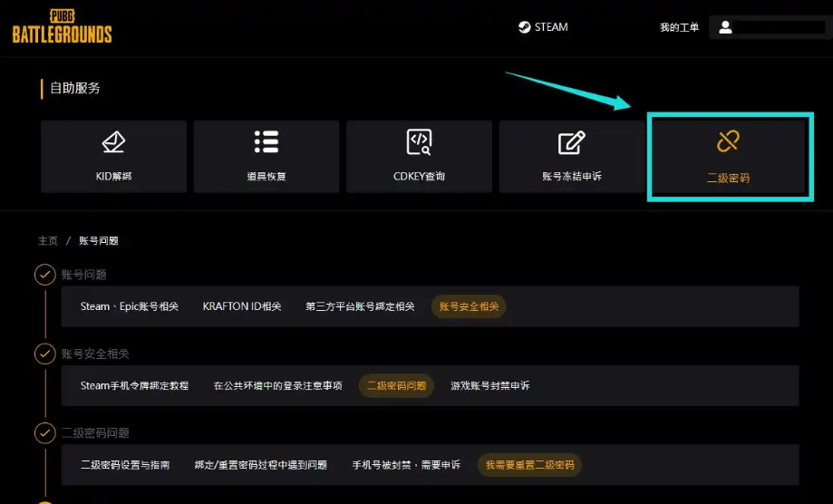Image resolution: width=833 pixels, height=504 pixels.
Task: Open the user profile avatar icon
Action: (x=725, y=27)
